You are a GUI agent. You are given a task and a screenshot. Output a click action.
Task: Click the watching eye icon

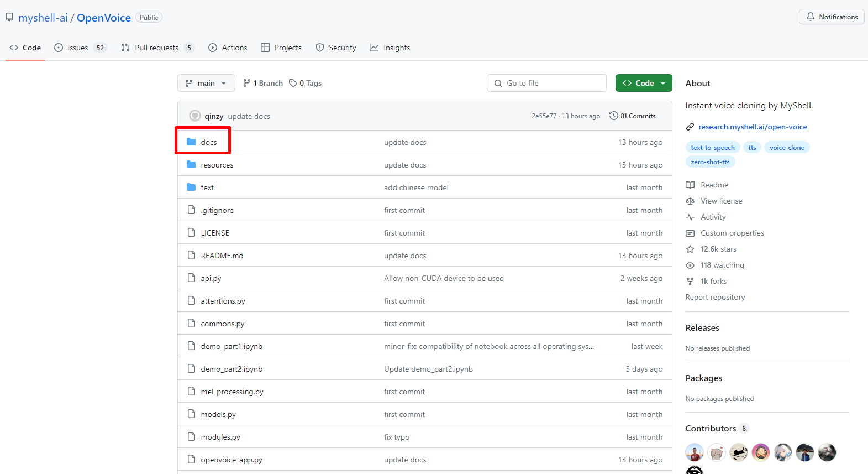click(x=690, y=265)
